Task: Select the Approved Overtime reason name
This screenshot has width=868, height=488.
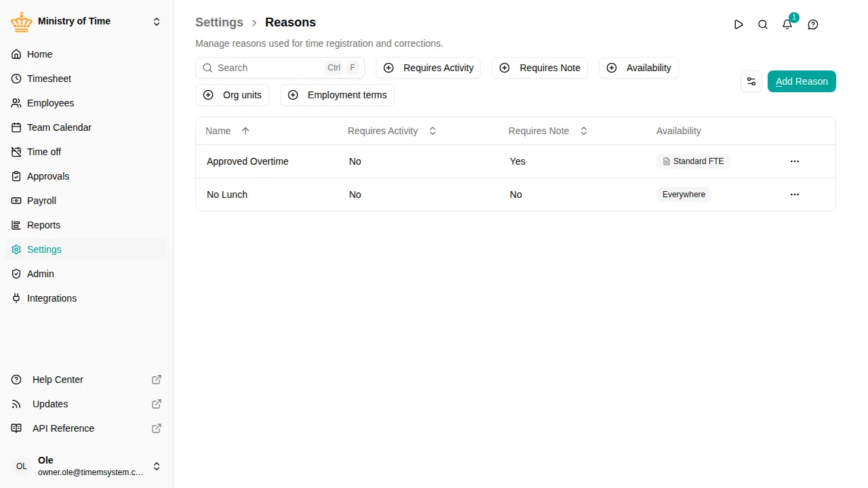Action: click(248, 161)
